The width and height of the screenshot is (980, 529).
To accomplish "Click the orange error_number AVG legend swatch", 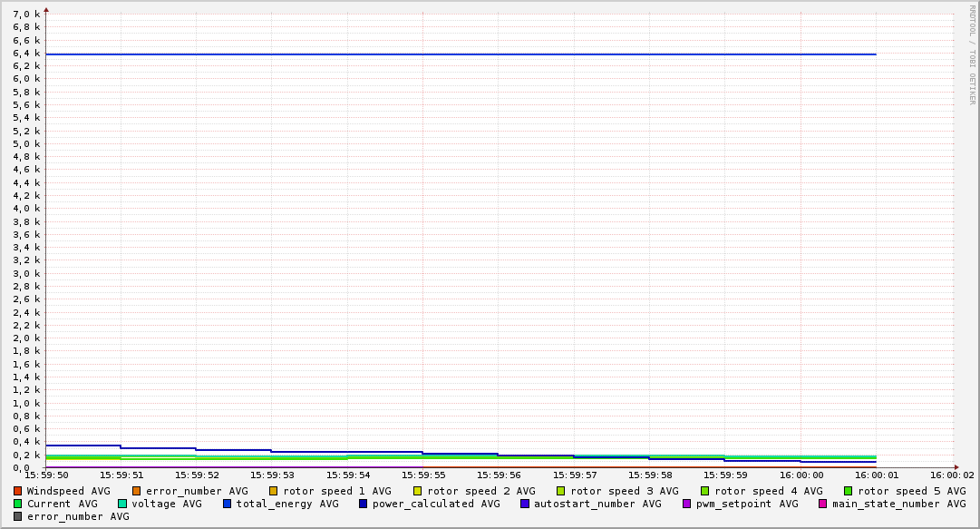I will tap(137, 491).
